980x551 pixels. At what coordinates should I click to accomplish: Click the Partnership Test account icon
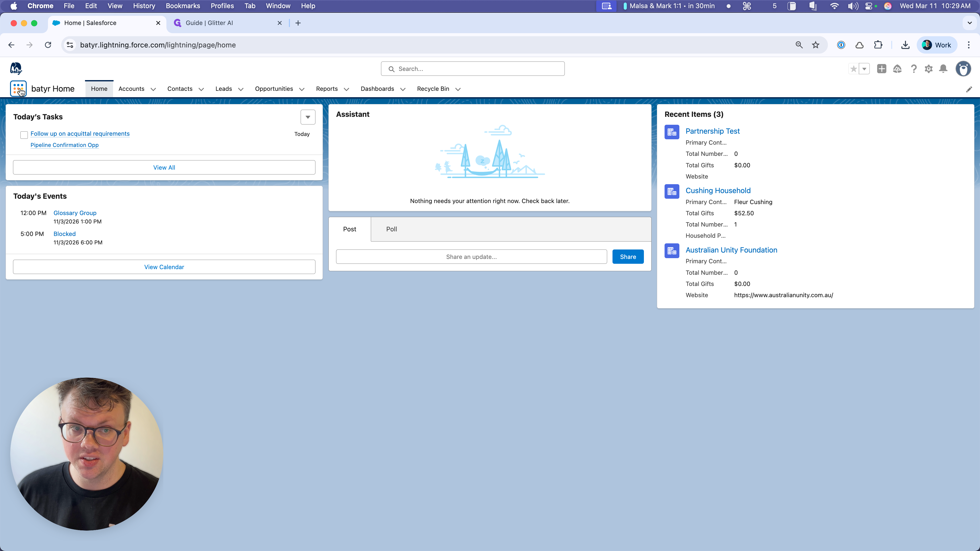point(672,132)
